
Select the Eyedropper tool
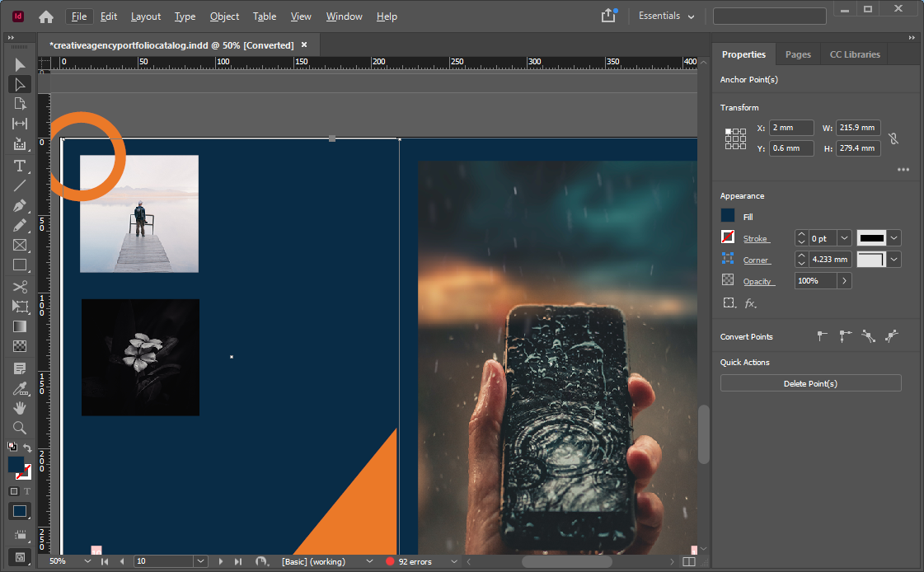pos(20,387)
